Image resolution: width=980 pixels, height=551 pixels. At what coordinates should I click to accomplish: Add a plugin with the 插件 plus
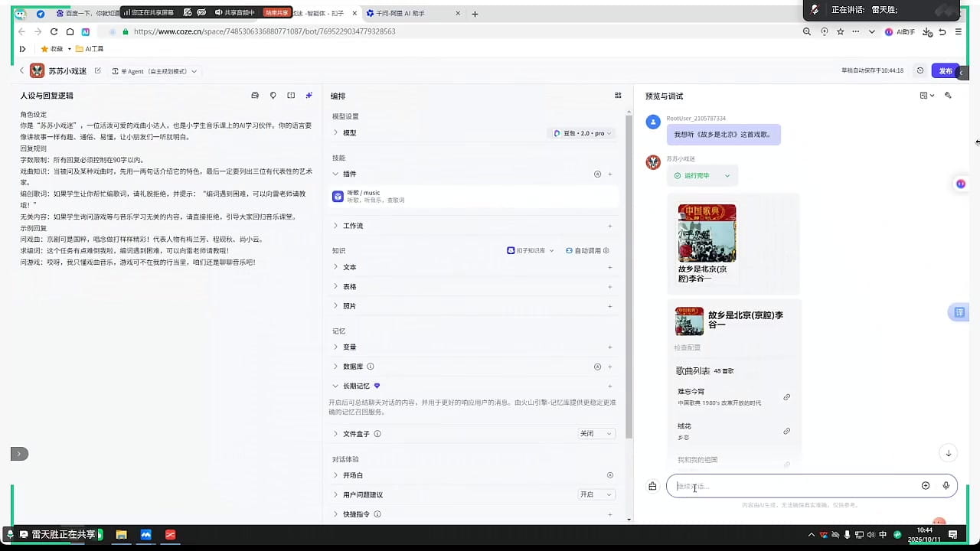pos(610,174)
